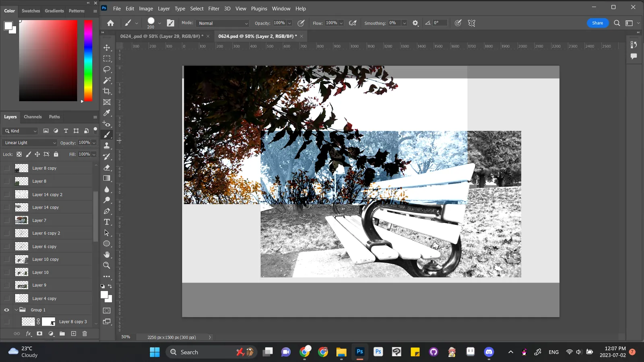Delete layer with trash icon
644x362 pixels.
coord(85,333)
